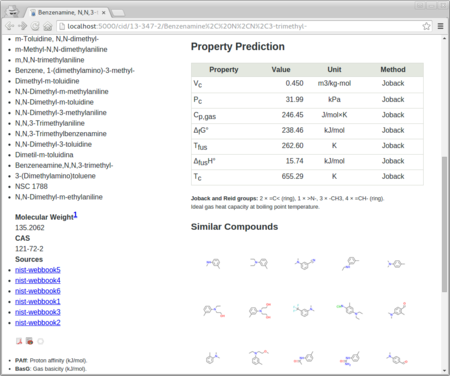
Task: Open third top-row compound with nitrile group
Action: tap(305, 264)
